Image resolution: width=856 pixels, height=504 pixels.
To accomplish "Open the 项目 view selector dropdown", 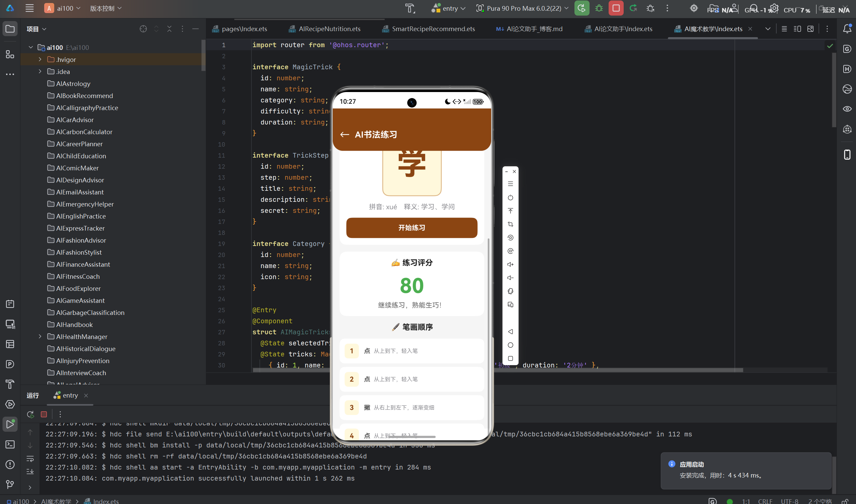I will tap(36, 29).
